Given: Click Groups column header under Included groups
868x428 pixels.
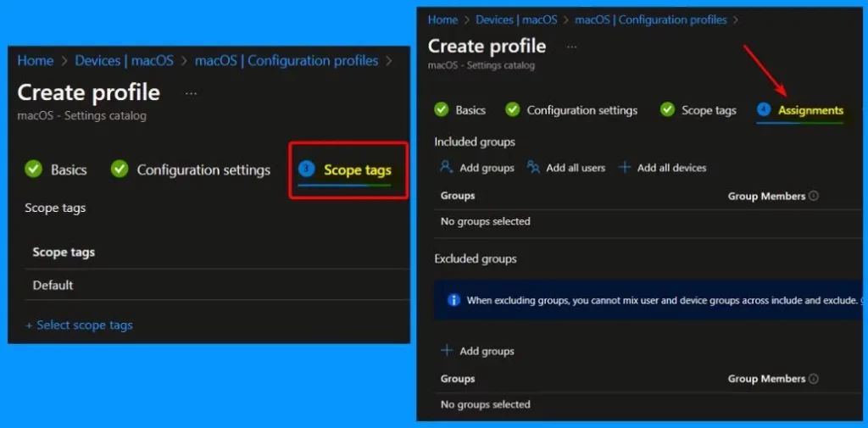Looking at the screenshot, I should tap(458, 196).
